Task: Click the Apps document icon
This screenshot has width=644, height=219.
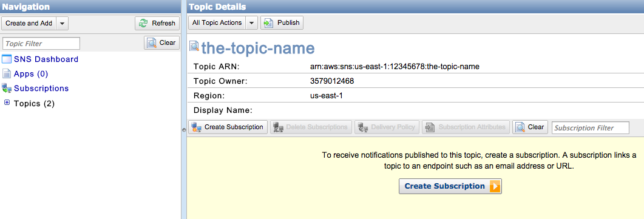Action: (7, 74)
